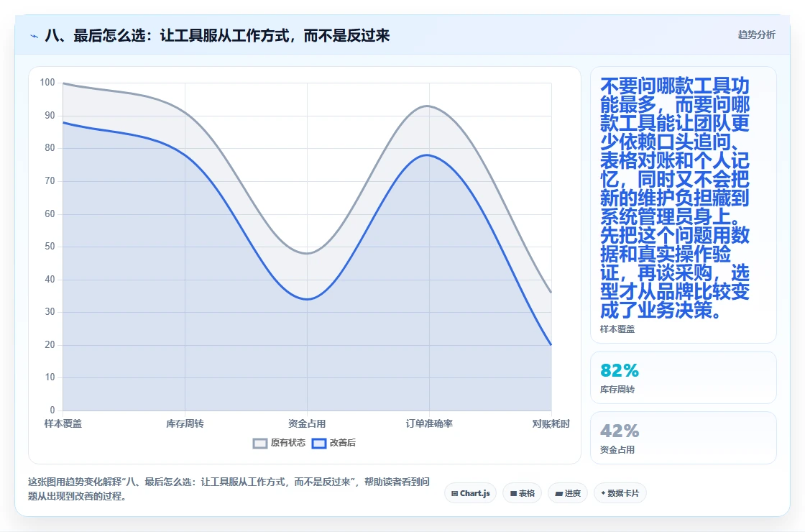Select the 进度 tag chip
Viewport: 805px width, 532px height.
click(x=568, y=493)
